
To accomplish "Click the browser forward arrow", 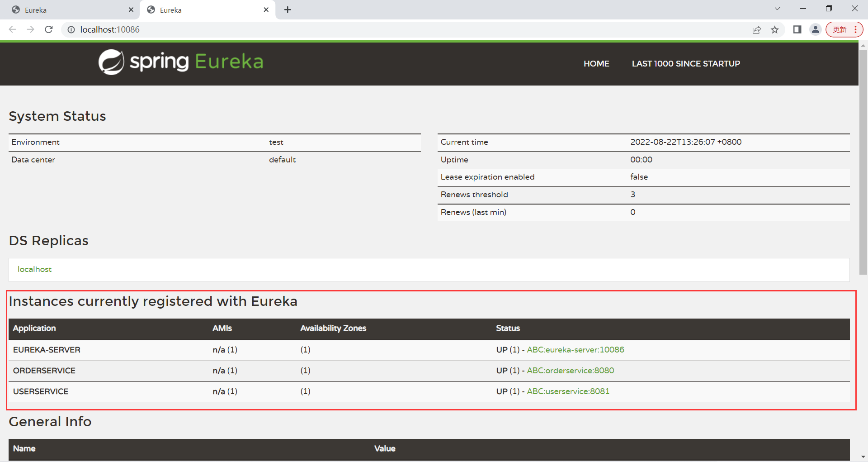I will pos(30,29).
